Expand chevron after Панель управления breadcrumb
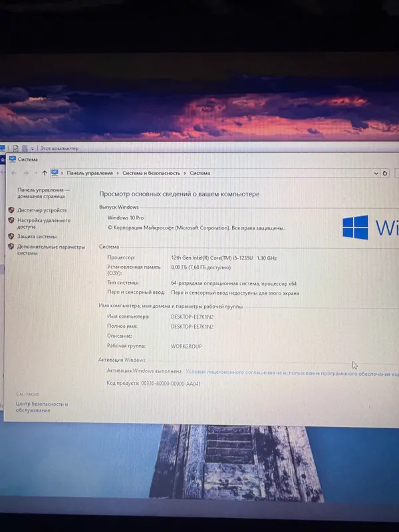The width and height of the screenshot is (399, 532). pyautogui.click(x=118, y=173)
